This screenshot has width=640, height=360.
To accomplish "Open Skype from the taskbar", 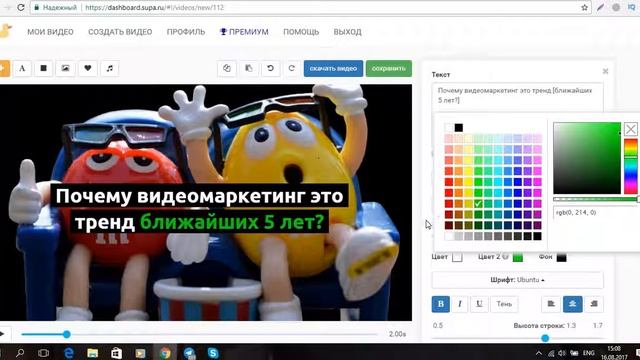I will 213,353.
